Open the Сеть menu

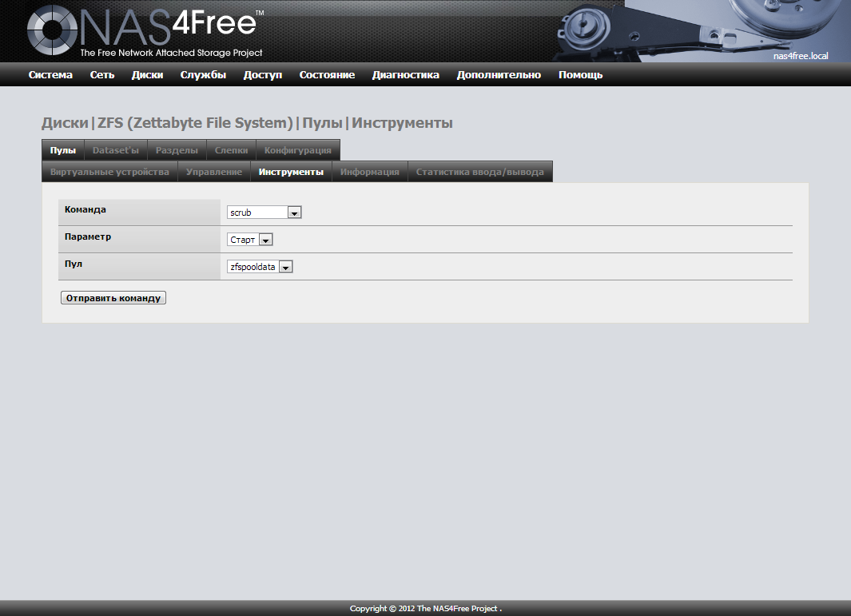[102, 75]
